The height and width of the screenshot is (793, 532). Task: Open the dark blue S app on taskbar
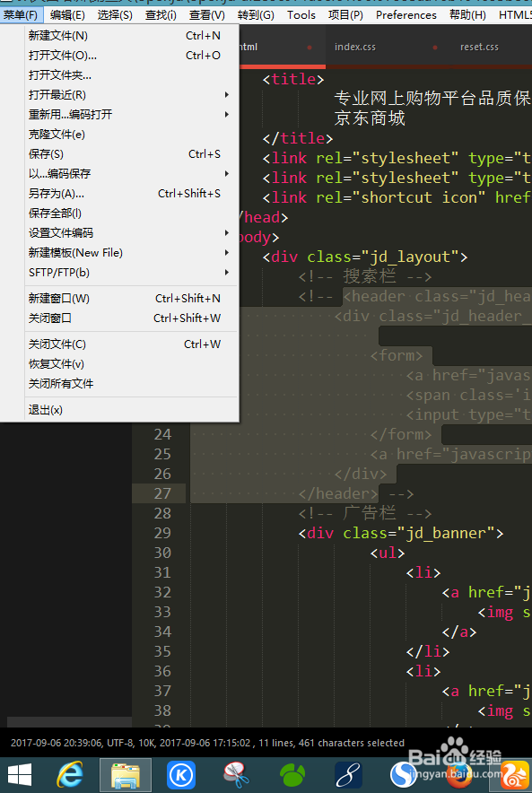point(348,775)
